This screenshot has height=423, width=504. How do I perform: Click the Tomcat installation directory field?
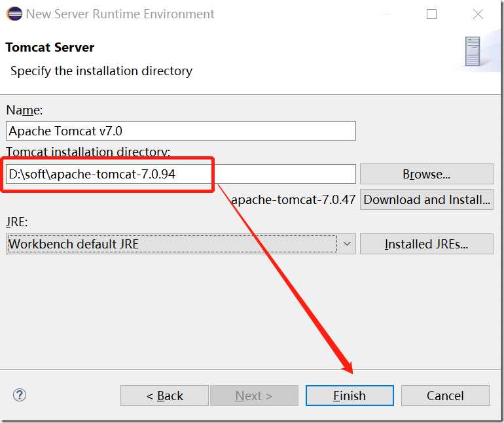(181, 174)
